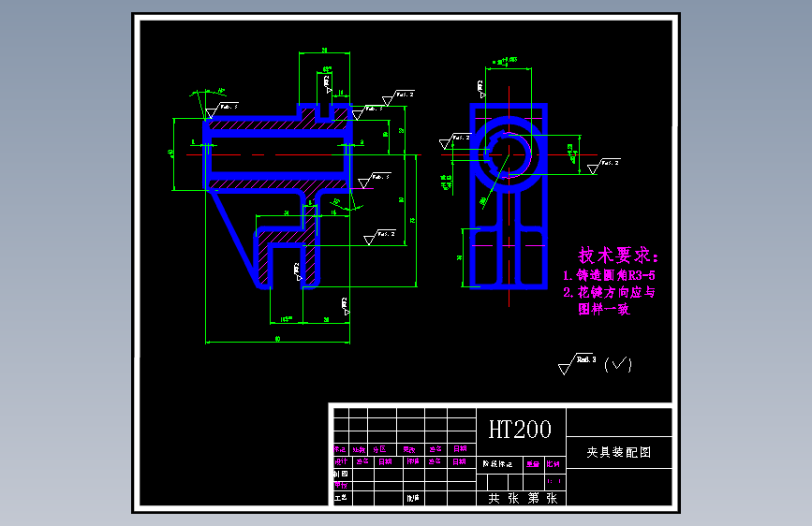Click the 技术要求 heading
Image resolution: width=812 pixels, height=526 pixels.
click(x=618, y=256)
